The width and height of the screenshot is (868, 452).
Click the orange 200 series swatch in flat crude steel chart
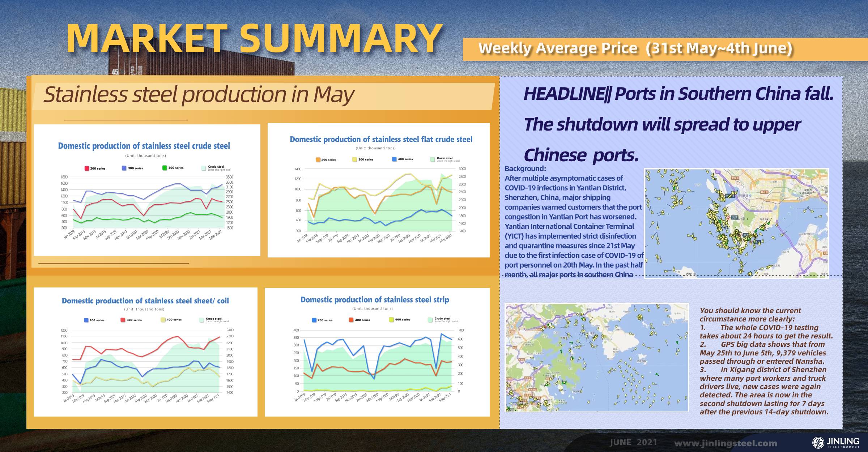point(318,159)
